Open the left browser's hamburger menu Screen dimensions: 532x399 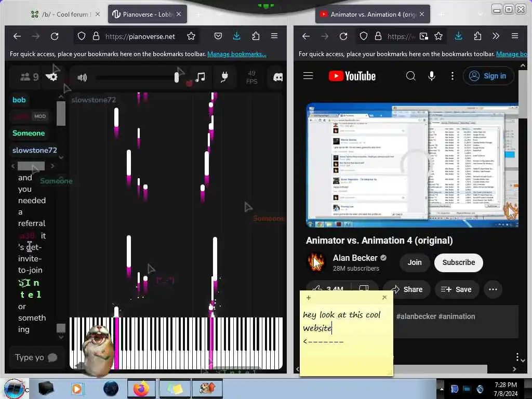(x=274, y=36)
